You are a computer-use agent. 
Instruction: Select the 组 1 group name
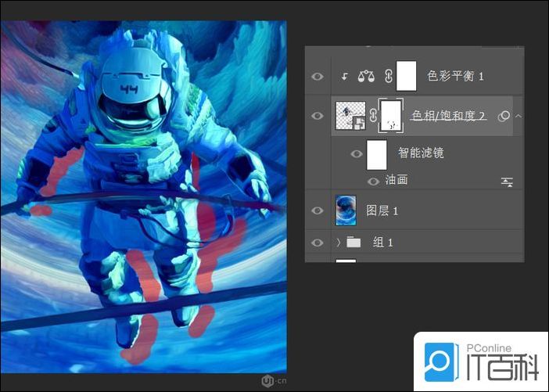click(x=382, y=243)
